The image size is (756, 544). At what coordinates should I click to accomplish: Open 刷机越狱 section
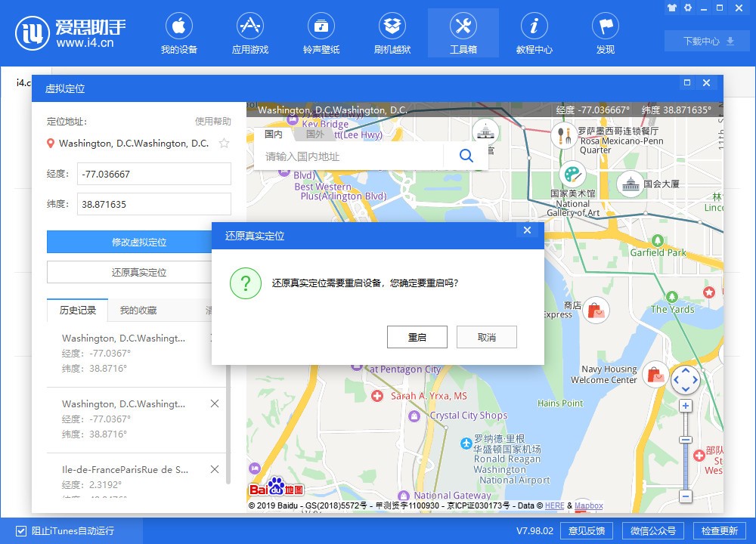(392, 34)
